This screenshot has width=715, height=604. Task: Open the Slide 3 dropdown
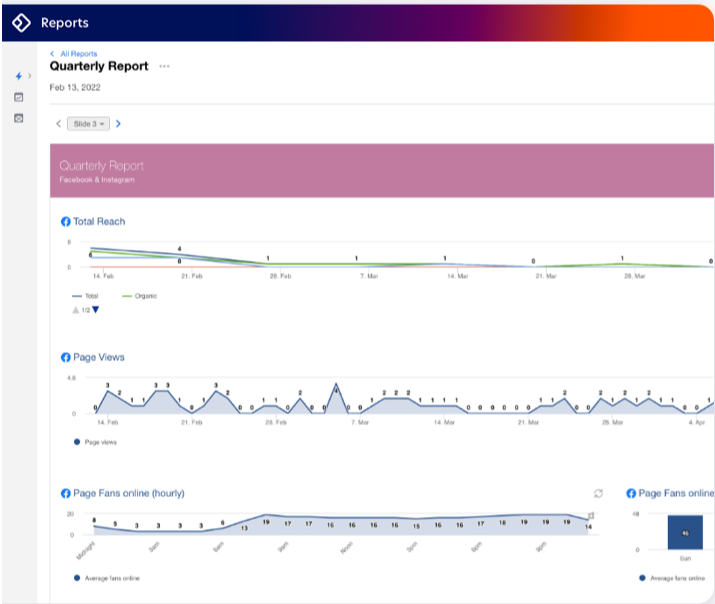(x=88, y=124)
